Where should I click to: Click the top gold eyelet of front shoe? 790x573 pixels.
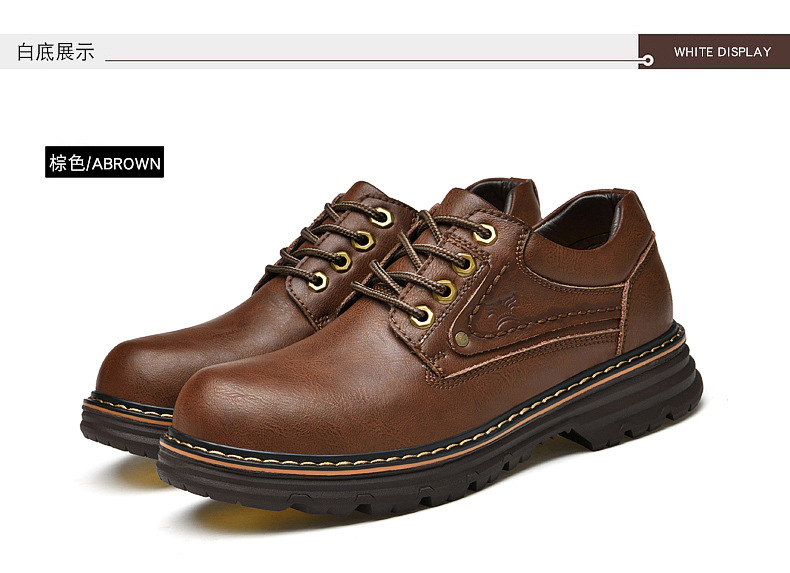click(x=485, y=234)
